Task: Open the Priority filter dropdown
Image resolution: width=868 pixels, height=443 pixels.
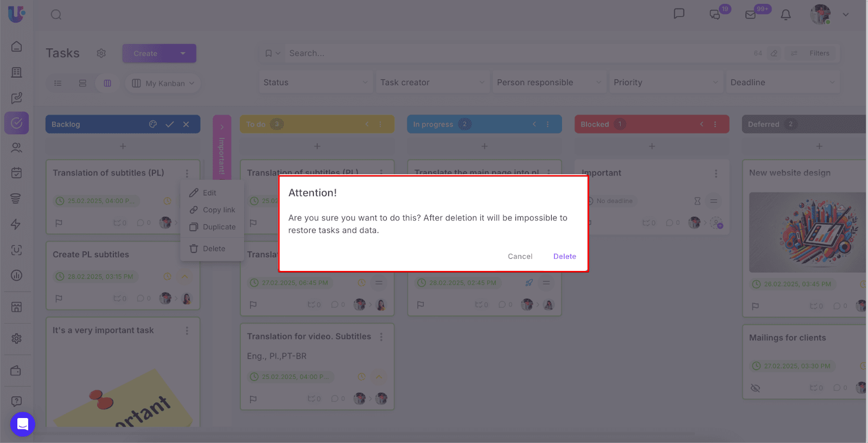Action: point(665,83)
